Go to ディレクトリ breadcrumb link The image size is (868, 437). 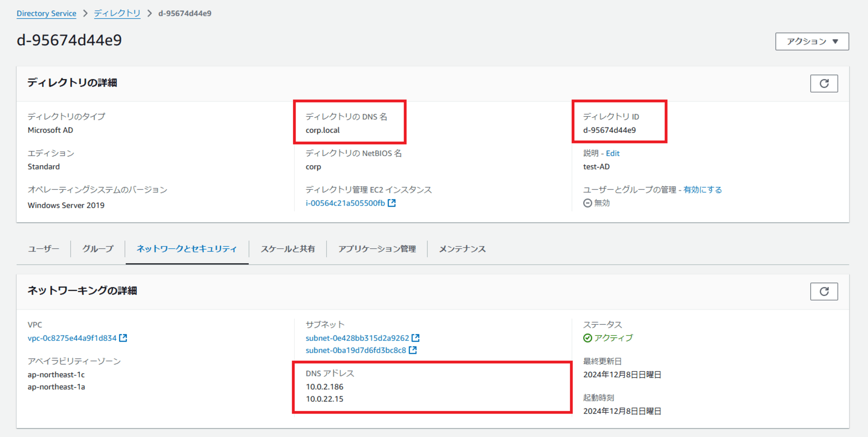click(x=117, y=13)
